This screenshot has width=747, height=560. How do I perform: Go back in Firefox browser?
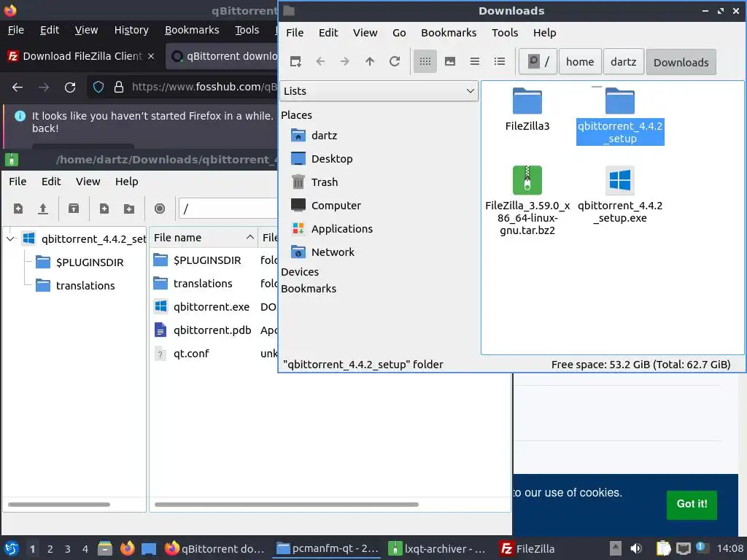tap(18, 87)
